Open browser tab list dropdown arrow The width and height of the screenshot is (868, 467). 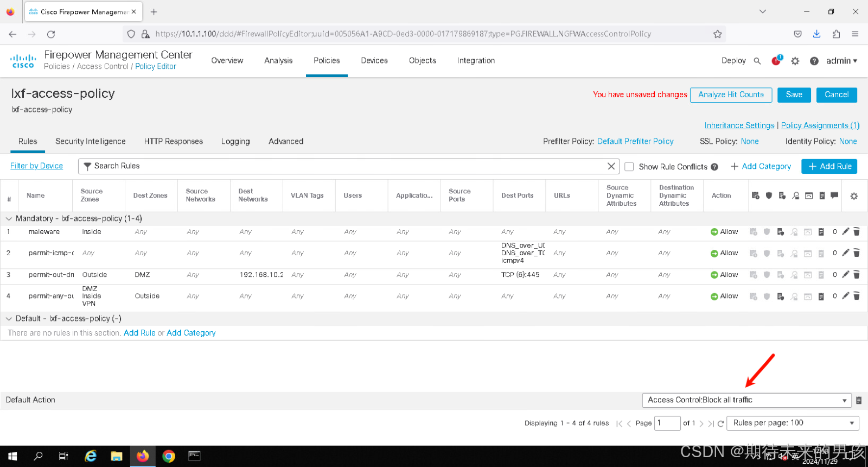click(x=763, y=11)
